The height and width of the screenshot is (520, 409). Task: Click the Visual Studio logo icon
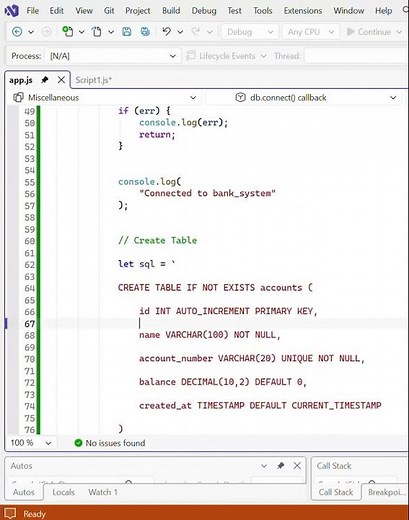[11, 10]
